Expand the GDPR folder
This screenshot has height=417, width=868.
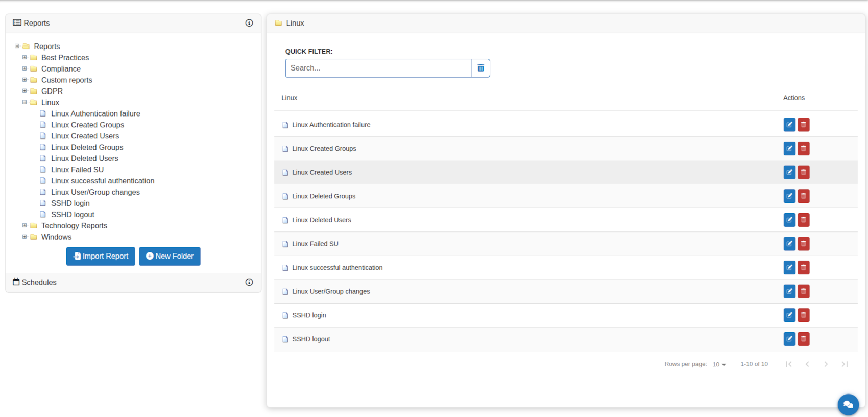click(25, 91)
